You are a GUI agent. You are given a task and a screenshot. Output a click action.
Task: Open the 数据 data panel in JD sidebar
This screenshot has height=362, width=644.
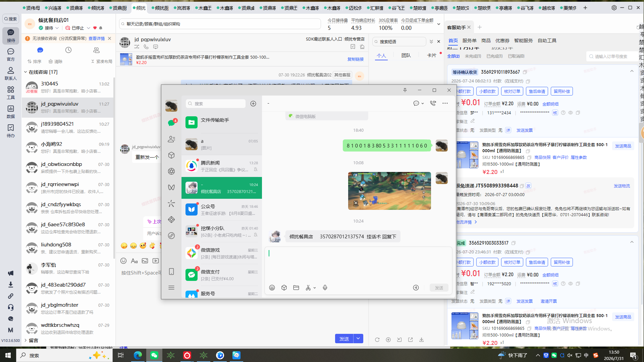[x=11, y=112]
